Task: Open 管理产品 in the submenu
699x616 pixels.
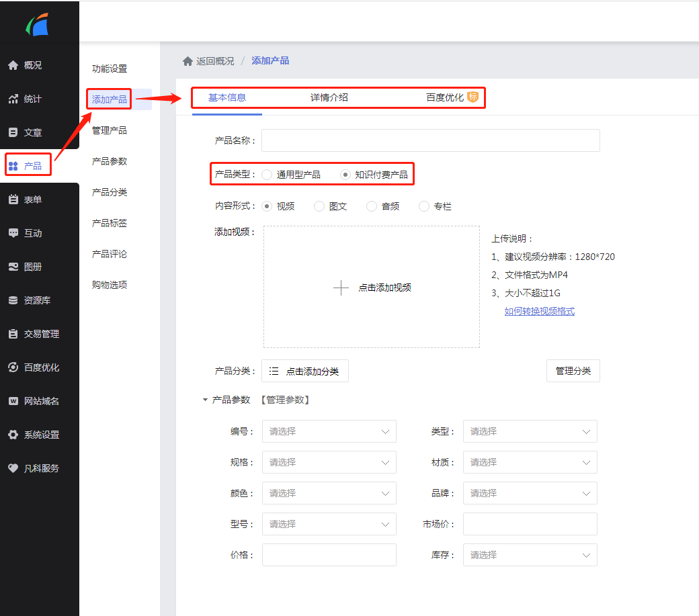Action: pos(110,130)
